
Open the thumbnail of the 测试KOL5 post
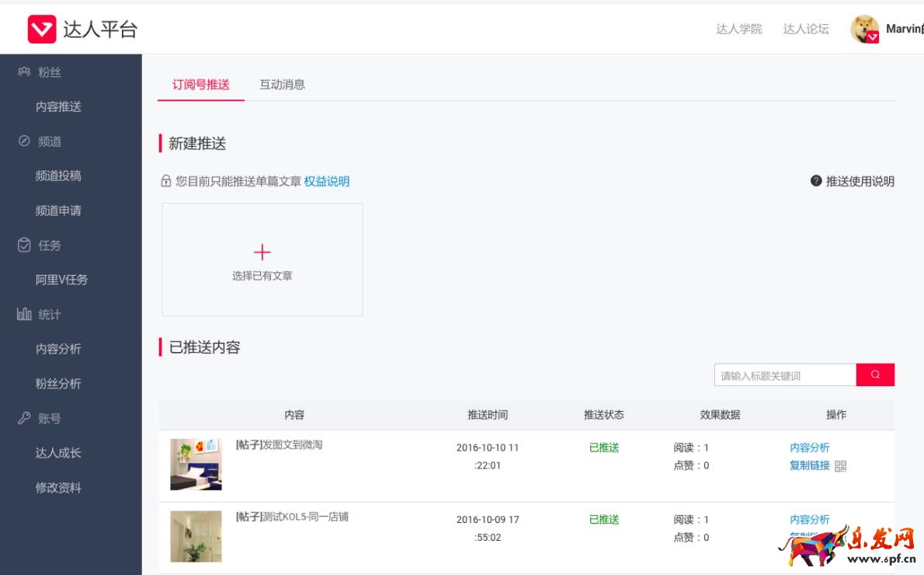coord(196,535)
